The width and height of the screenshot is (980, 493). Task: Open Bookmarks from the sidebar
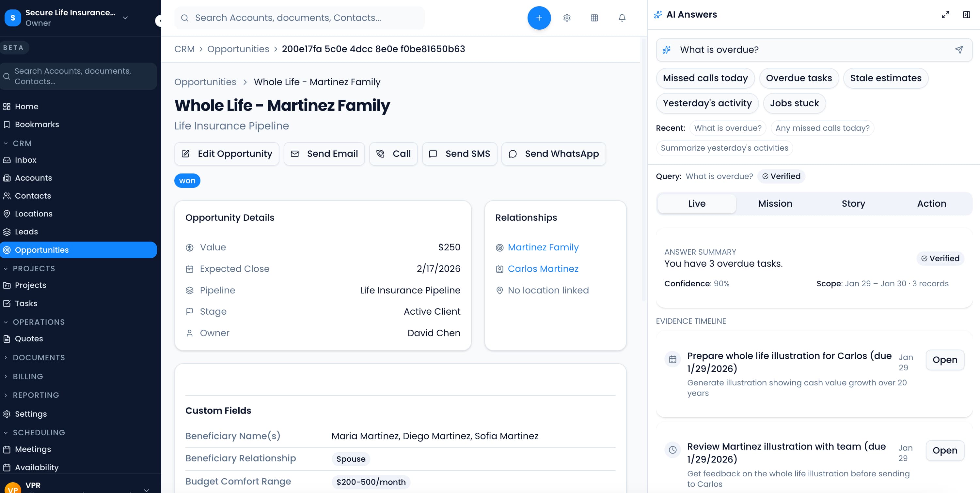click(x=37, y=124)
